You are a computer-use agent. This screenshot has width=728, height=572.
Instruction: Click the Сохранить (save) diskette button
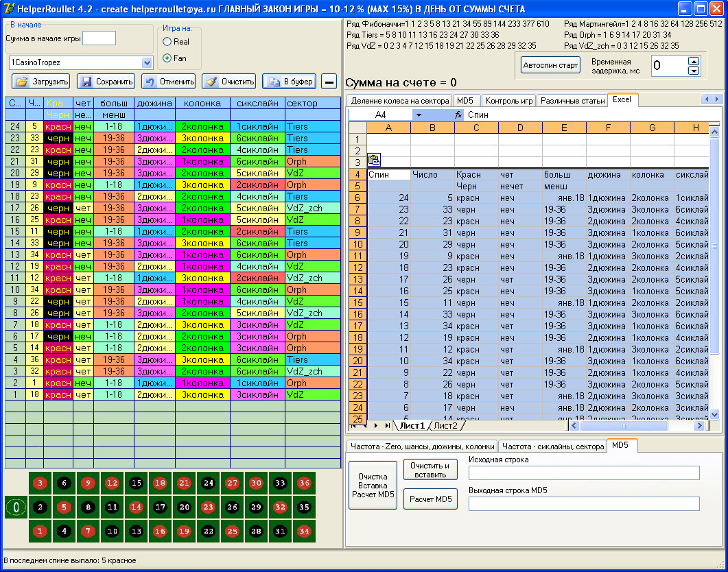coord(106,82)
